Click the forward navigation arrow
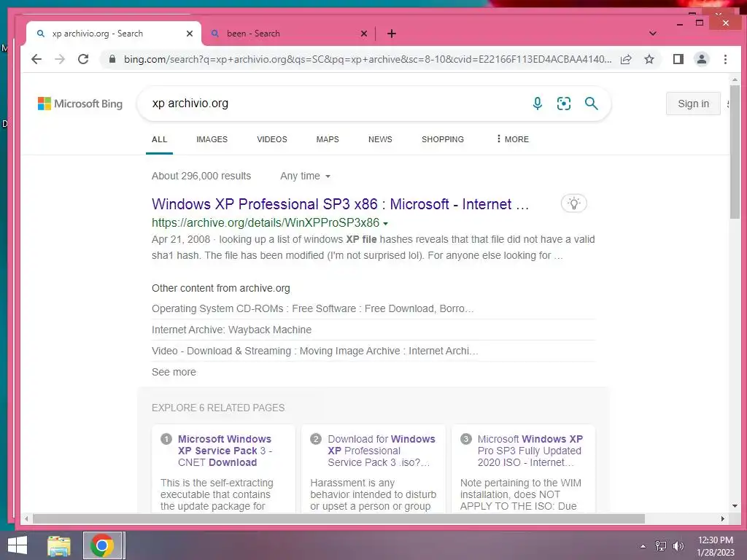747x560 pixels. [60, 59]
